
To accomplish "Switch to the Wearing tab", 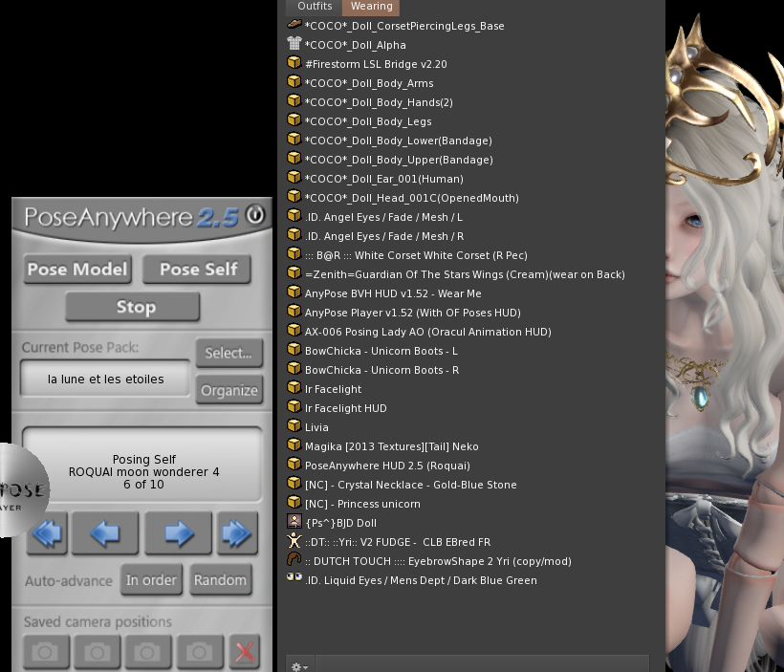I will click(x=372, y=7).
